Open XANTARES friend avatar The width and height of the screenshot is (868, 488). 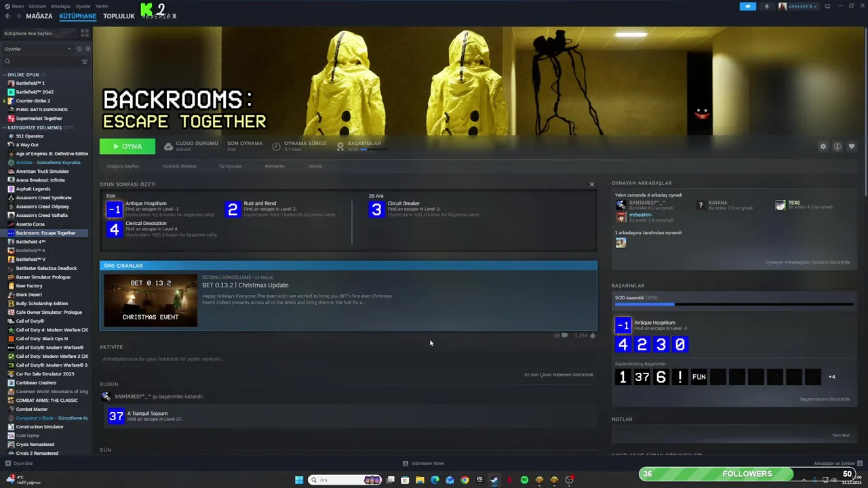(620, 205)
